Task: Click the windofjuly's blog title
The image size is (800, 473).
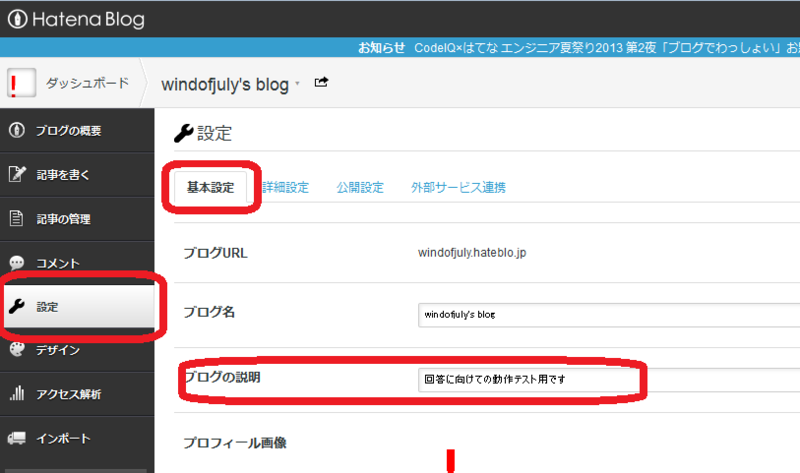Action: tap(225, 84)
